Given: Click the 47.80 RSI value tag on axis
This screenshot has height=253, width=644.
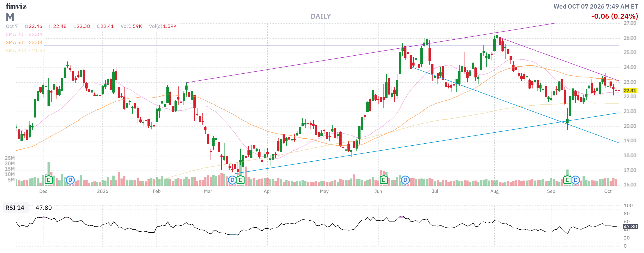Looking at the screenshot, I should click(630, 226).
